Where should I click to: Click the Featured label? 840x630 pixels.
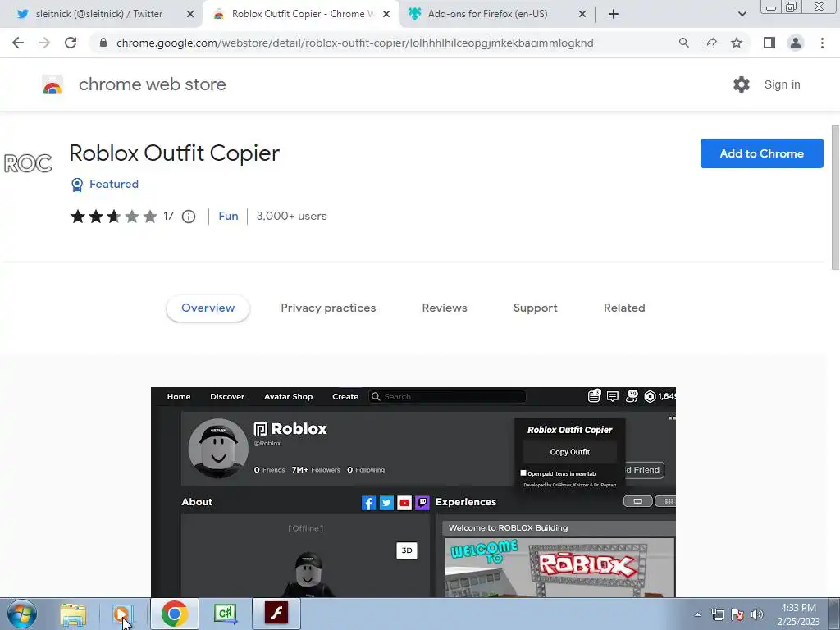point(113,184)
